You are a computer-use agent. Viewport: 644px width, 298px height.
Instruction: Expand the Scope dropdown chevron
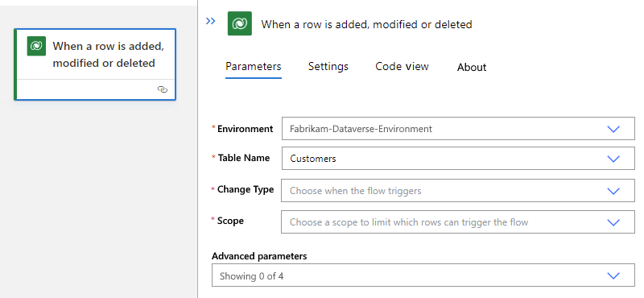point(613,222)
